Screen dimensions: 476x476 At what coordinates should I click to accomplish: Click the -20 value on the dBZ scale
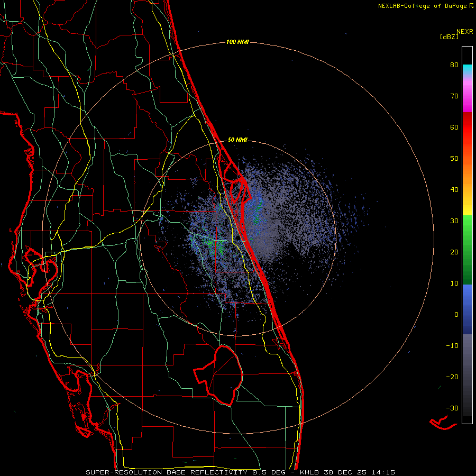pyautogui.click(x=452, y=377)
